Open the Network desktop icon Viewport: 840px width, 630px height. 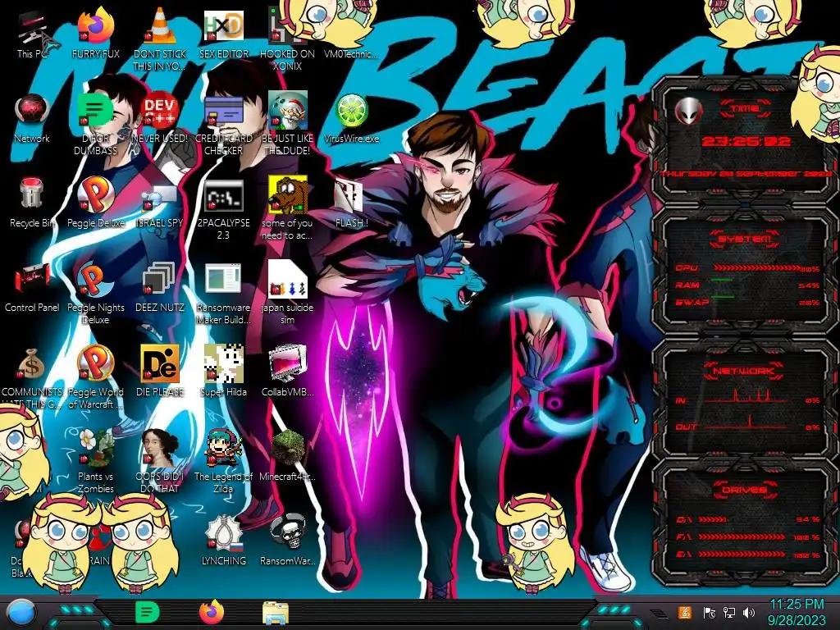(32, 119)
